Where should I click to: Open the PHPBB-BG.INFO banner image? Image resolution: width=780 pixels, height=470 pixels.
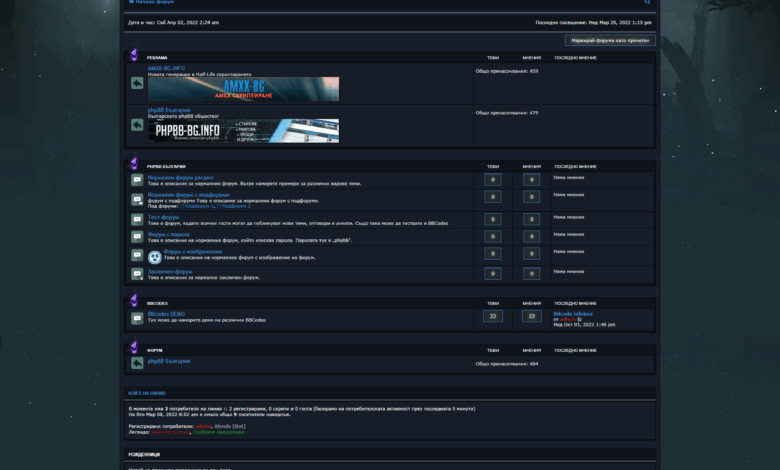coord(243,131)
